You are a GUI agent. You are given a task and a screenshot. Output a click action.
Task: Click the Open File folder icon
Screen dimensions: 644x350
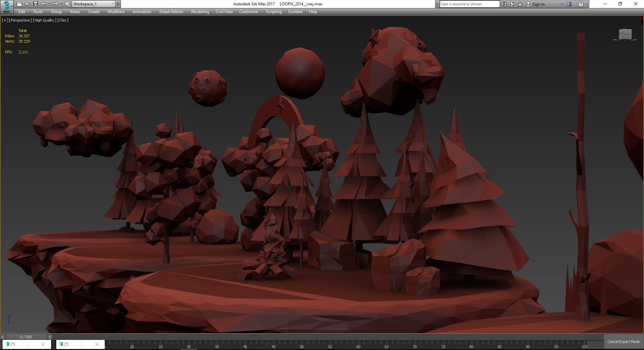(x=27, y=4)
